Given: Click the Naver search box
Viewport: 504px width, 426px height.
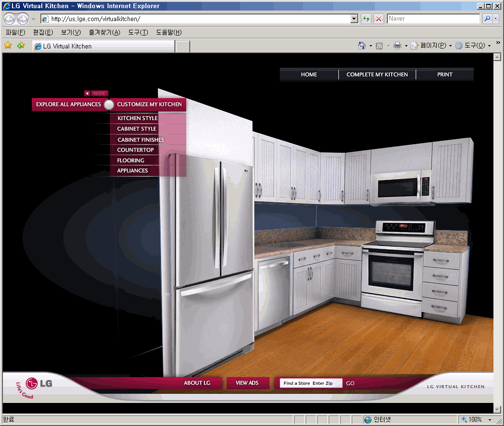Looking at the screenshot, I should [x=433, y=19].
